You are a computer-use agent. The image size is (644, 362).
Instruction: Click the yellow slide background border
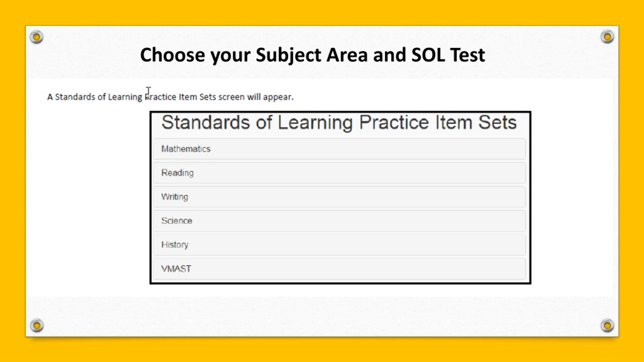tap(322, 13)
